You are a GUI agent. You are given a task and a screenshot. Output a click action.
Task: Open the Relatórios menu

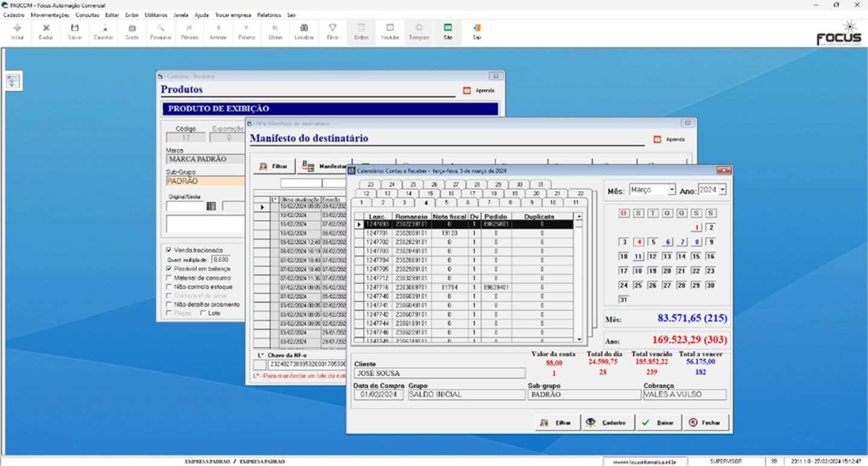click(x=269, y=14)
